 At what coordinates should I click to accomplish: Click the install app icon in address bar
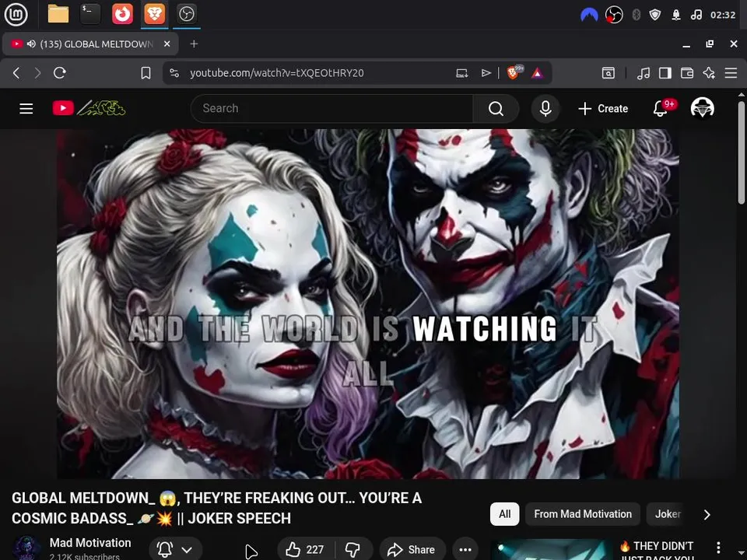[461, 73]
